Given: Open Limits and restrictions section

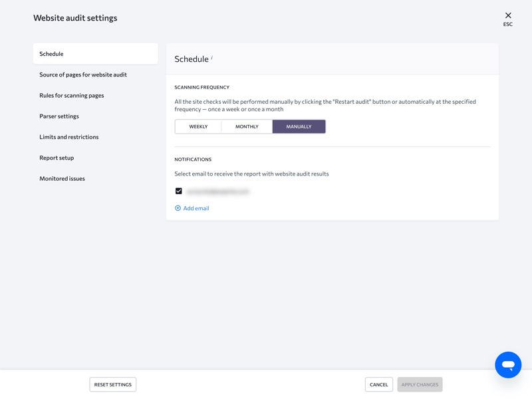Looking at the screenshot, I should click(69, 137).
